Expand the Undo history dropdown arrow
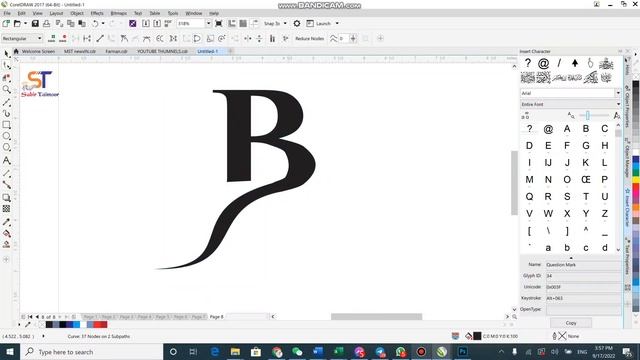640x360 pixels. pos(103,24)
